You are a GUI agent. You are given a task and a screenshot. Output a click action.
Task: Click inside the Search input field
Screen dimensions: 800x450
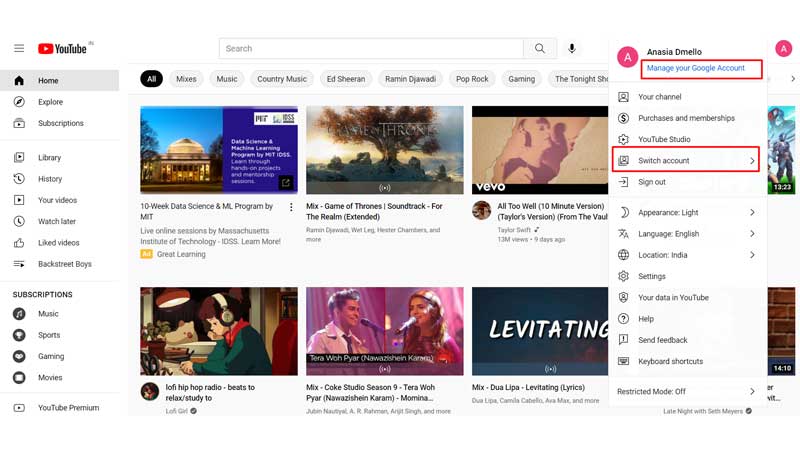click(x=371, y=48)
